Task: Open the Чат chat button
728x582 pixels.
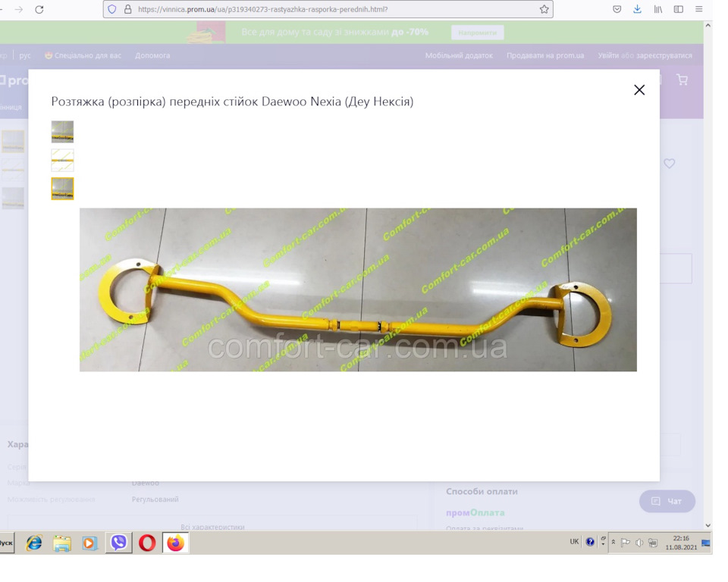Action: 667,501
